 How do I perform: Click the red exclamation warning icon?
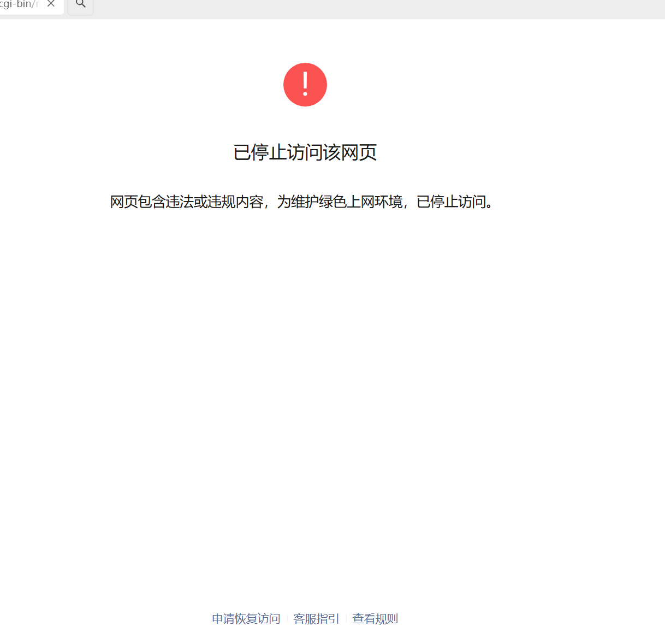[x=305, y=85]
